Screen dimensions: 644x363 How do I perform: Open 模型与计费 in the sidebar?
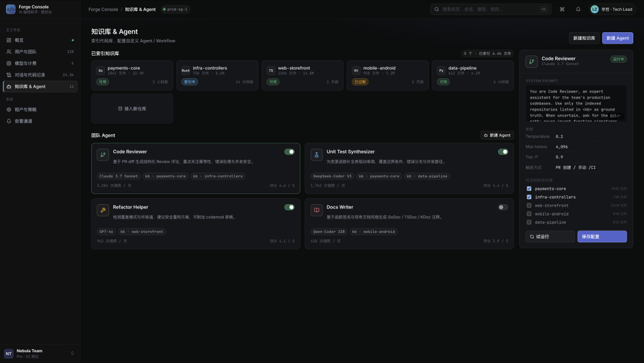[41, 63]
